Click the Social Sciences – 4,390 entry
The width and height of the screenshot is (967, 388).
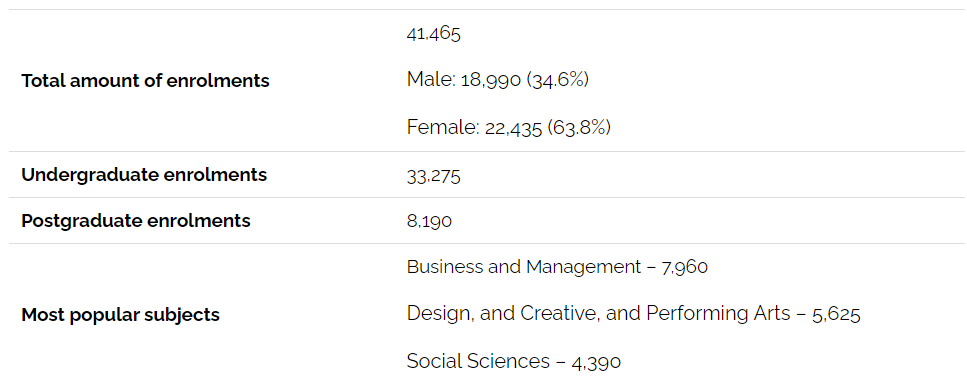pos(514,361)
